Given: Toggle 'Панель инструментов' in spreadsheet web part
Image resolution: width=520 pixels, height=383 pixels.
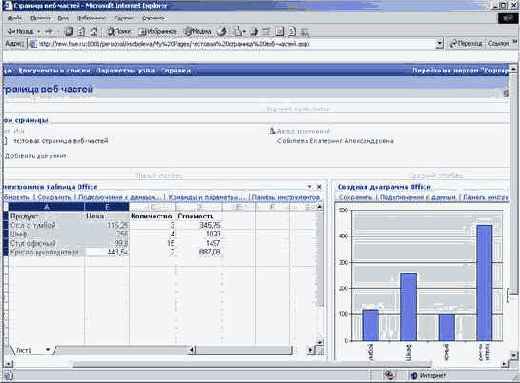Looking at the screenshot, I should [x=285, y=197].
